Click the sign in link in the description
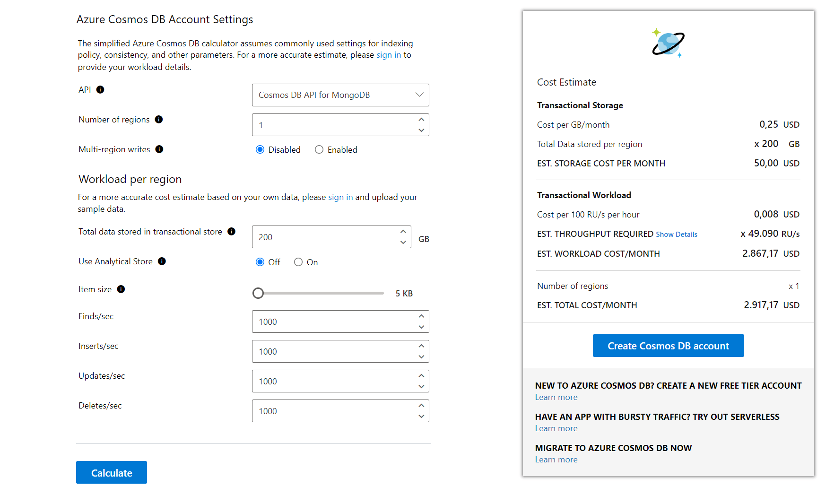 389,55
